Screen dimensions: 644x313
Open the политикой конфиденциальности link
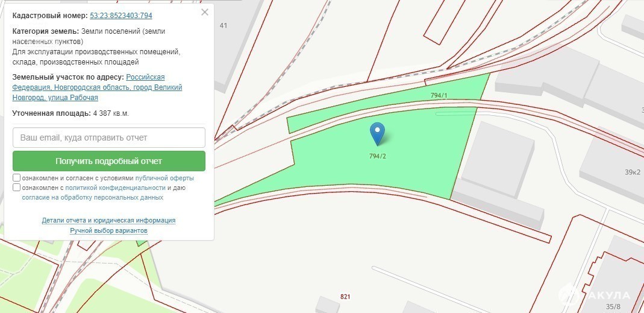[115, 188]
